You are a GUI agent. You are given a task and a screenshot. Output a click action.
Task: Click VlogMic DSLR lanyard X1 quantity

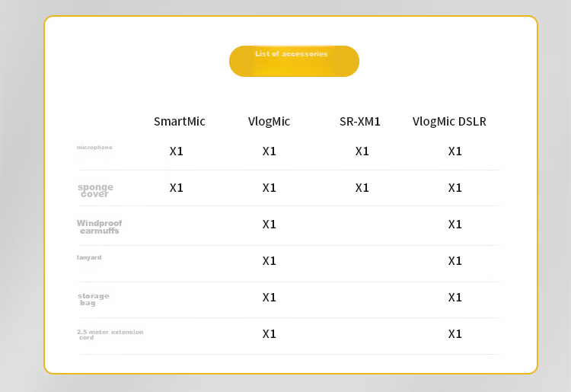[455, 260]
